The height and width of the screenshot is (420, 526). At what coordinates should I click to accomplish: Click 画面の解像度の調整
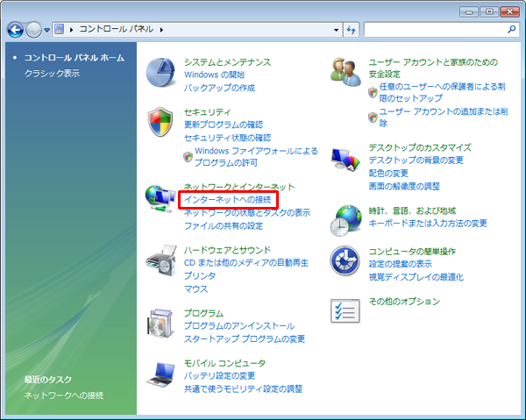click(x=404, y=187)
